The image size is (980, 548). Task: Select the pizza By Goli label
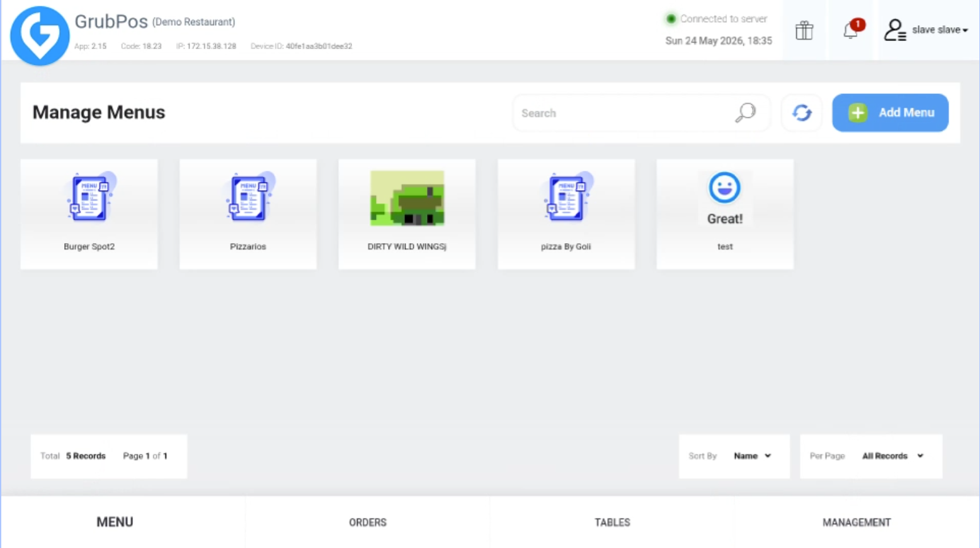coord(566,246)
